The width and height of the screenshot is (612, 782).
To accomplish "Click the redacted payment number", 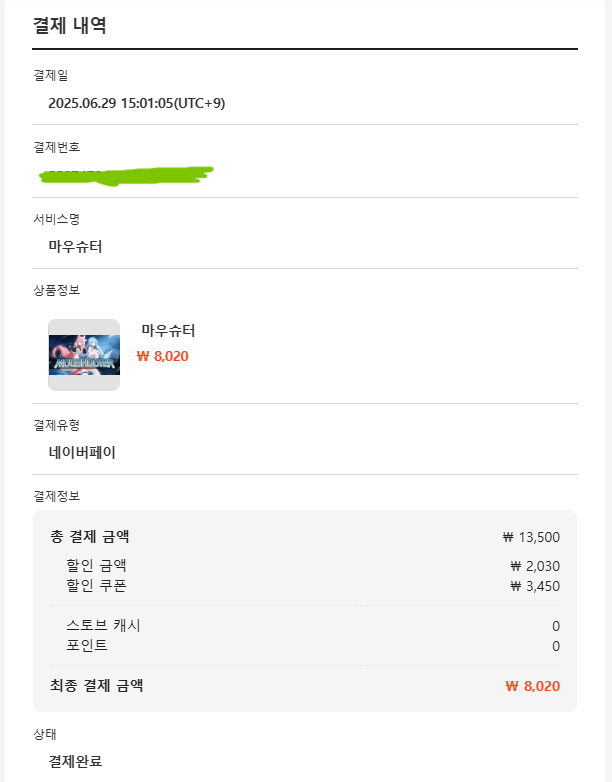I will (126, 176).
